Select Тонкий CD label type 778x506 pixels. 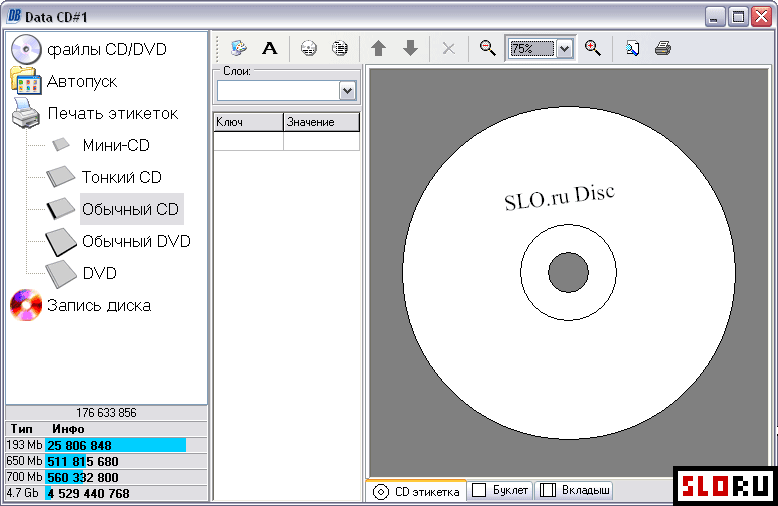[x=122, y=177]
